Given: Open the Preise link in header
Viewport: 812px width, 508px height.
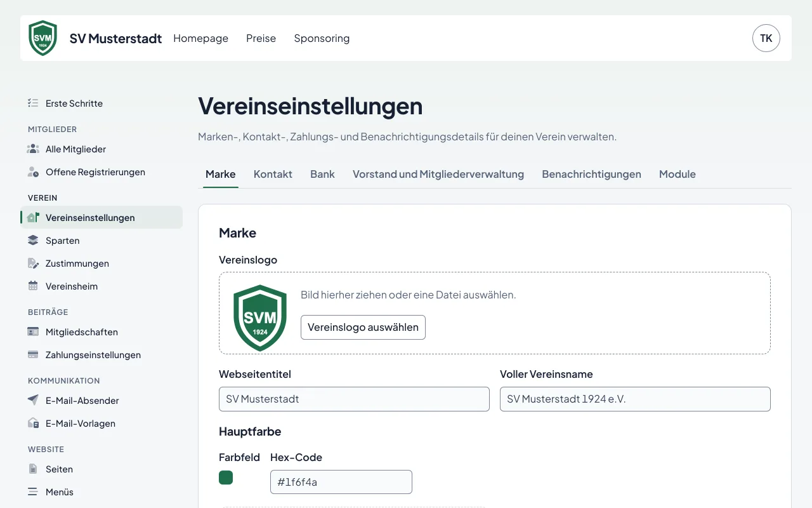Looking at the screenshot, I should coord(261,38).
